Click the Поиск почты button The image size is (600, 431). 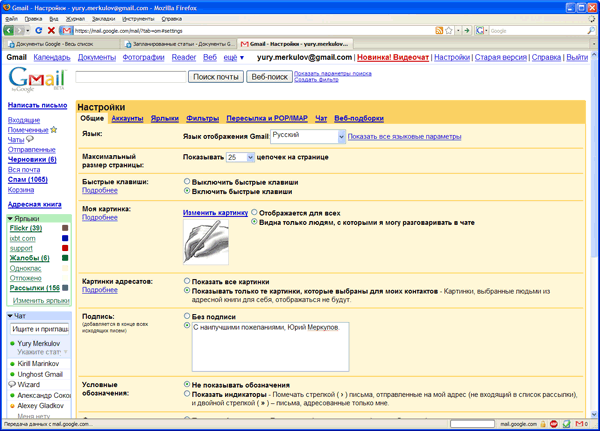click(x=216, y=77)
